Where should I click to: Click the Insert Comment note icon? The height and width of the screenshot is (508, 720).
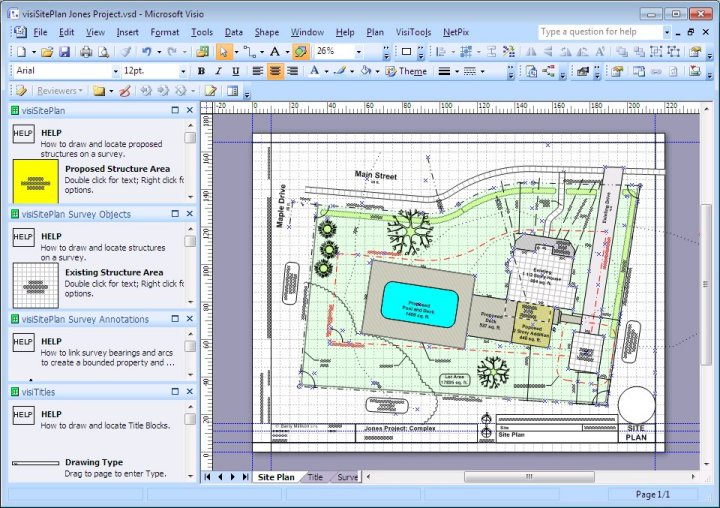98,91
